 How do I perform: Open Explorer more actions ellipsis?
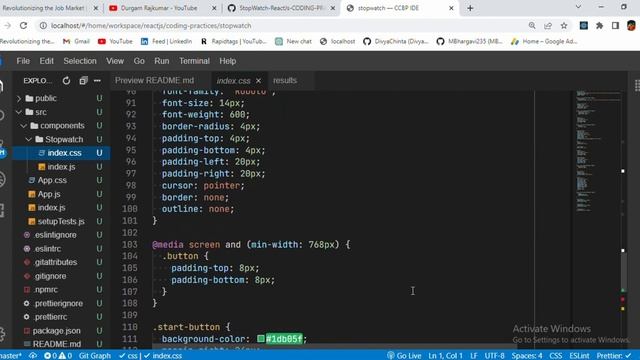(x=97, y=81)
